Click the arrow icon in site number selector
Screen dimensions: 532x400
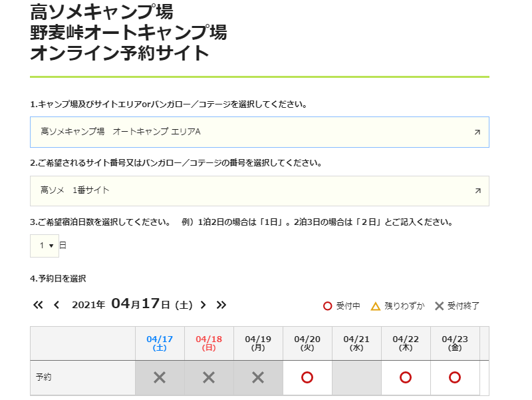[x=477, y=191]
